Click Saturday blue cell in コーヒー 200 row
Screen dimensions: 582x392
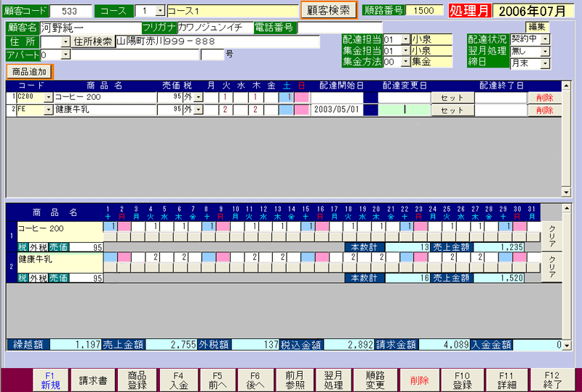click(x=286, y=97)
